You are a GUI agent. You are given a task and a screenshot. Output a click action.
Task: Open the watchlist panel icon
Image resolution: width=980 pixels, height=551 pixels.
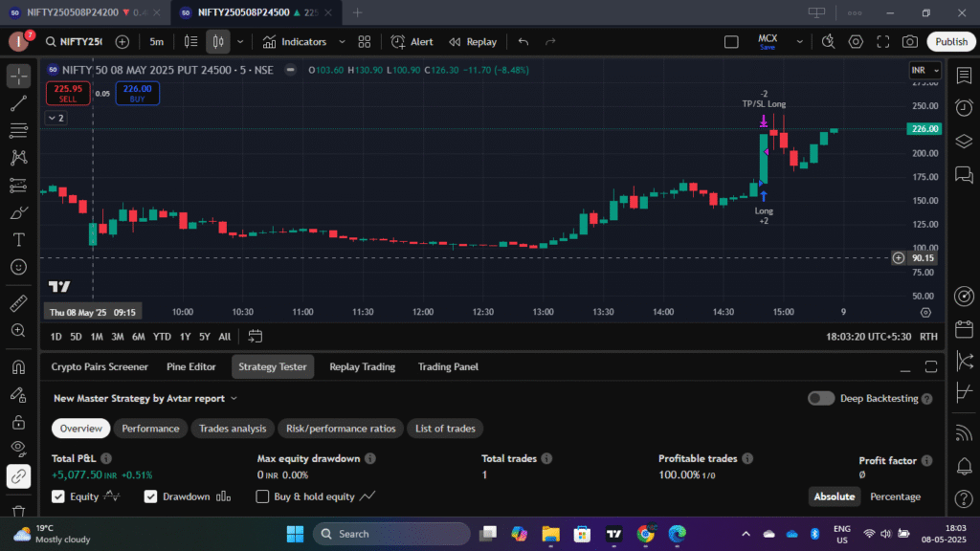tap(964, 76)
